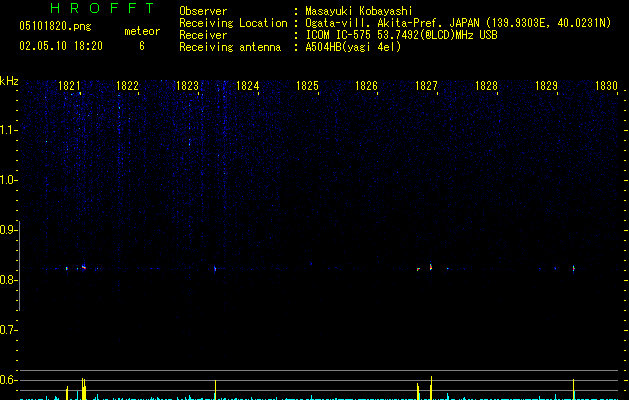Click the 1830 time marker

click(x=606, y=86)
